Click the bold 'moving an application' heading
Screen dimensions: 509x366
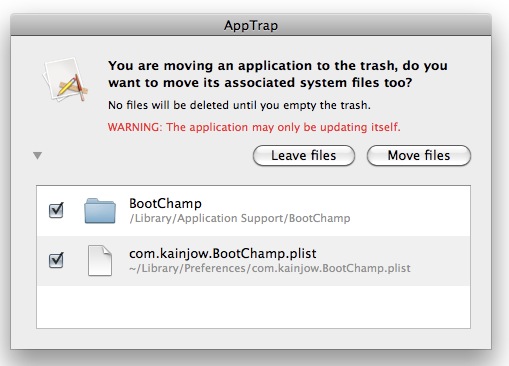click(278, 74)
